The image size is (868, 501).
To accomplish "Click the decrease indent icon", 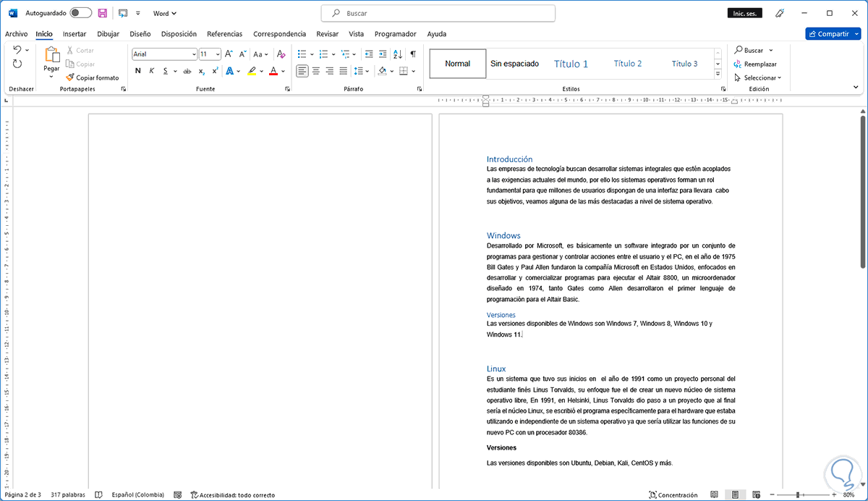I will click(x=369, y=54).
